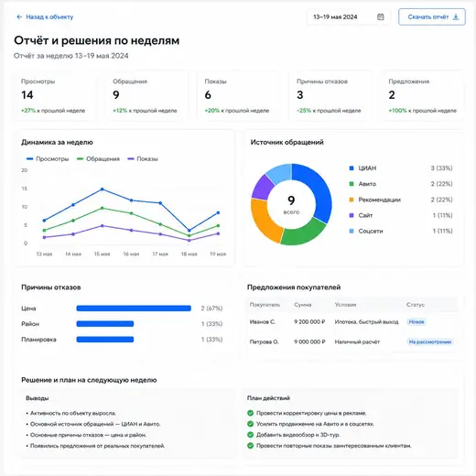Toggle the 'Просмотры' legend series
This screenshot has height=476, width=476.
tap(48, 159)
